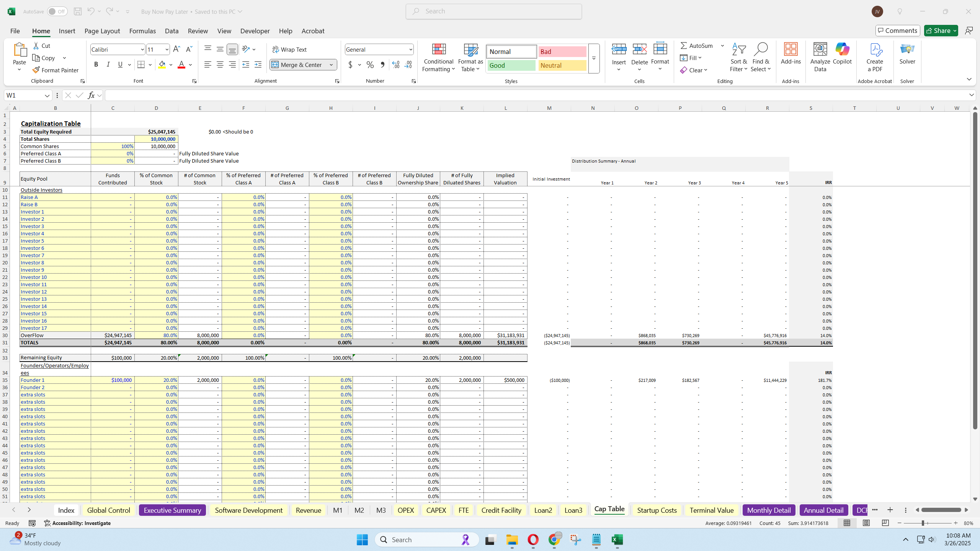Switch to Page Break Preview view
The height and width of the screenshot is (551, 980).
(x=885, y=523)
